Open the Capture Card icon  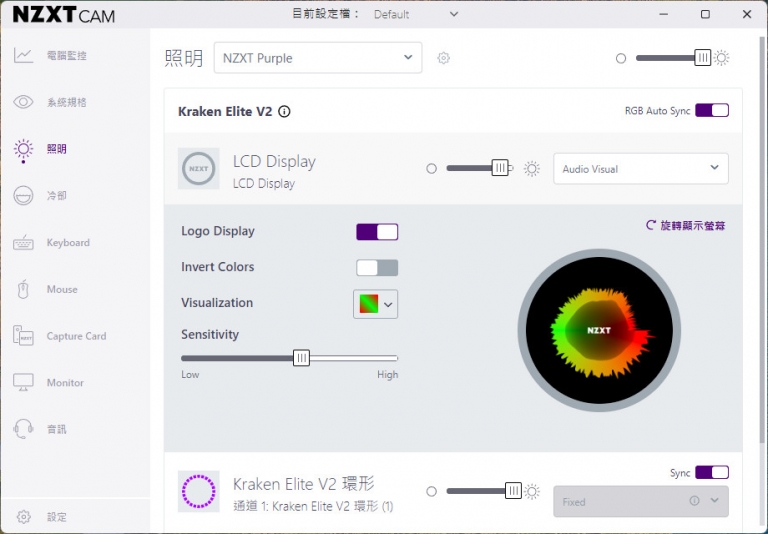pyautogui.click(x=23, y=336)
